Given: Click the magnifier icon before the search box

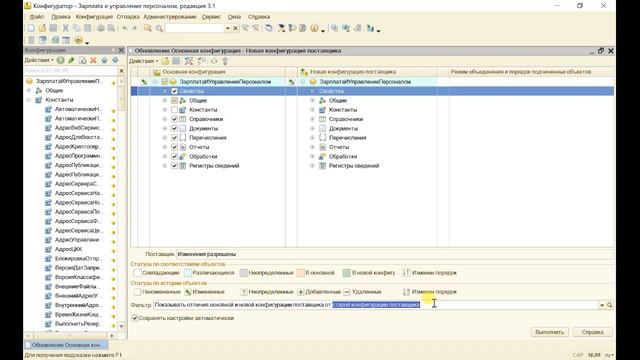Looking at the screenshot, I should (159, 28).
